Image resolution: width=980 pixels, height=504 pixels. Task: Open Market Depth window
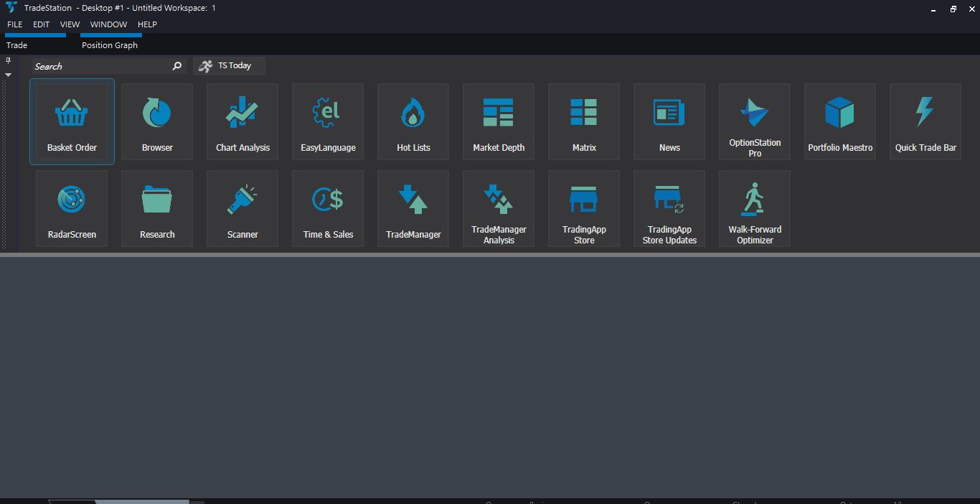(x=499, y=122)
